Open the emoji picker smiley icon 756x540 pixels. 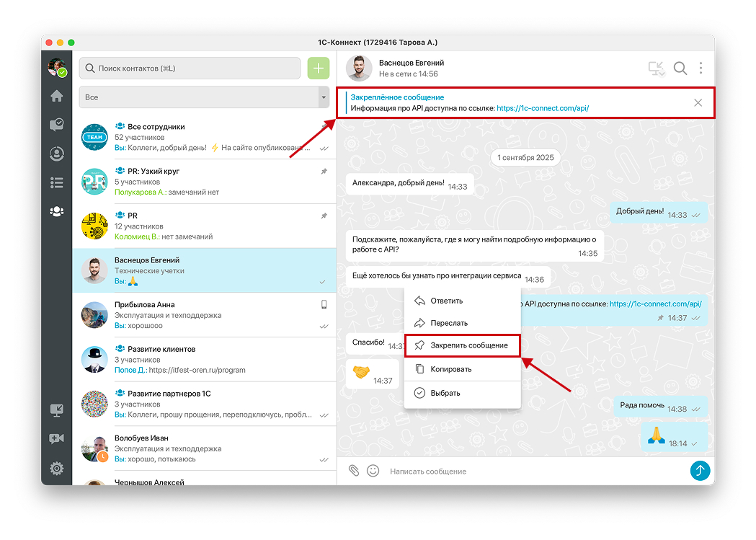373,471
